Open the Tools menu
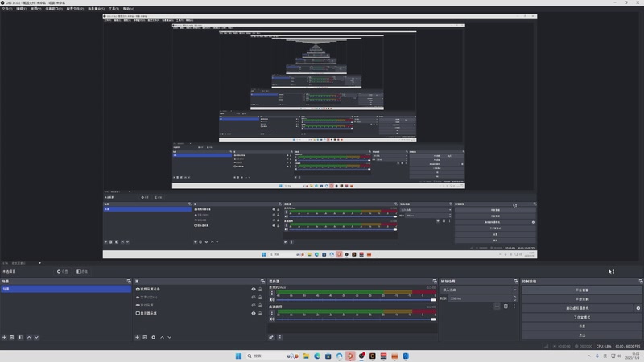Image resolution: width=644 pixels, height=362 pixels. (x=114, y=9)
